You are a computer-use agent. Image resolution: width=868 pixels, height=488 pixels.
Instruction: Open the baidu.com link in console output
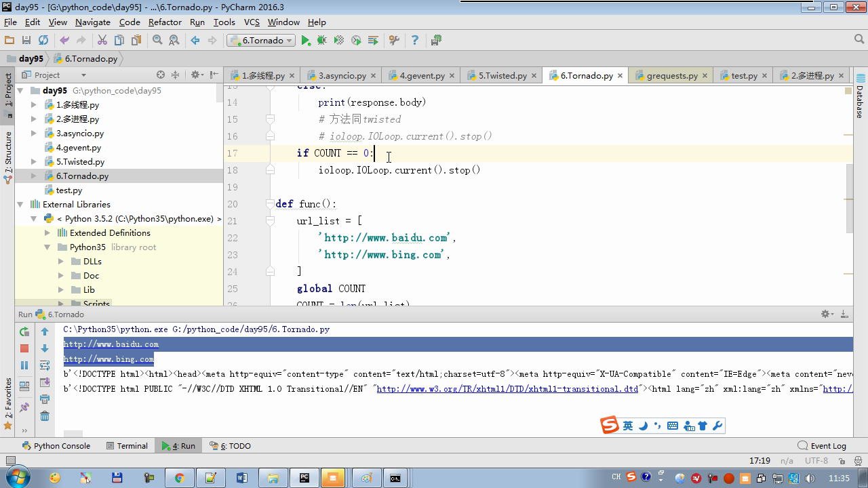pyautogui.click(x=111, y=344)
